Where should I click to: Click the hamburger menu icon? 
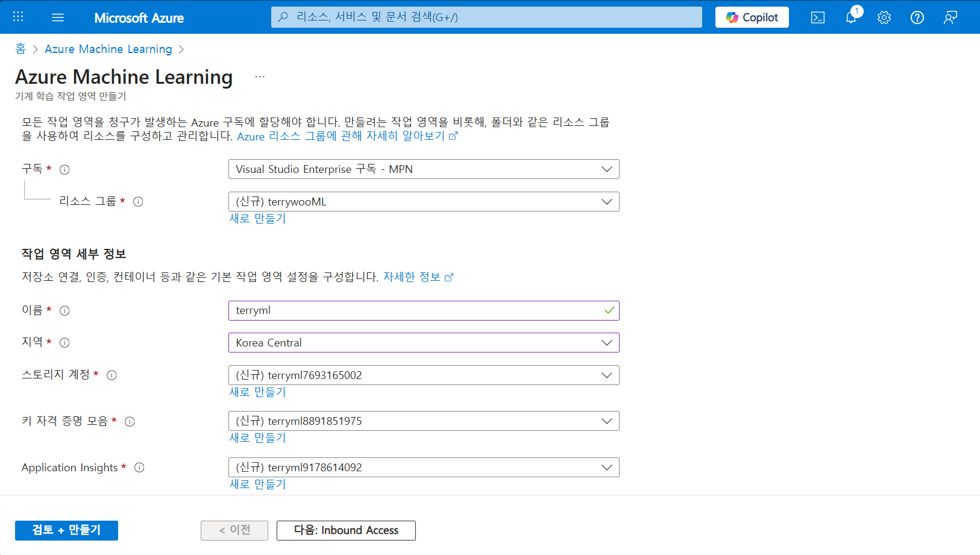pos(58,17)
